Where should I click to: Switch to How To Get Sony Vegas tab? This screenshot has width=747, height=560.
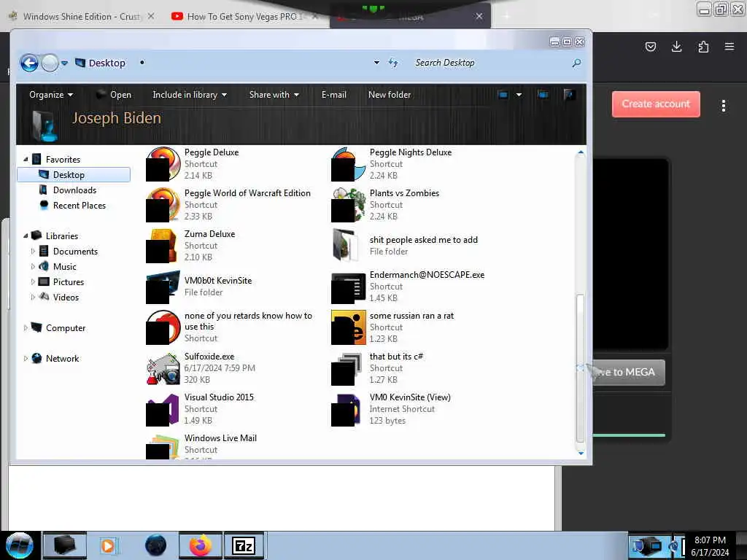(x=244, y=16)
